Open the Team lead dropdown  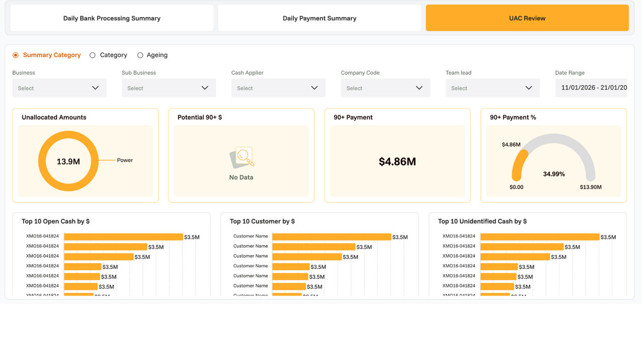(493, 88)
